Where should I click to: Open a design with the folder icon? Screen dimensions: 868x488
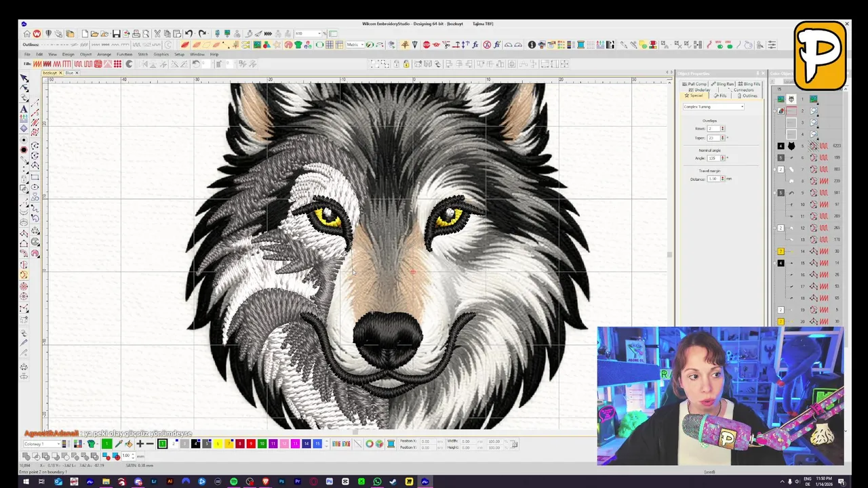tap(95, 34)
